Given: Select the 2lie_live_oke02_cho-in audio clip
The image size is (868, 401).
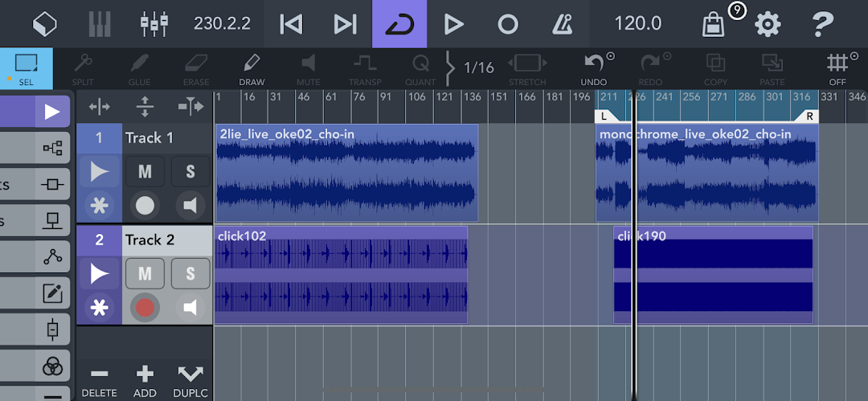Looking at the screenshot, I should (346, 173).
